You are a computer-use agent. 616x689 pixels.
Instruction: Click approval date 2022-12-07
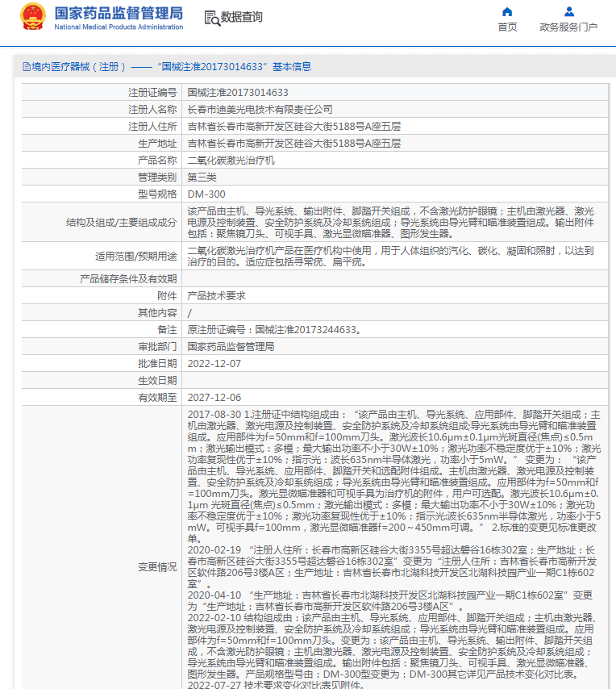(214, 364)
